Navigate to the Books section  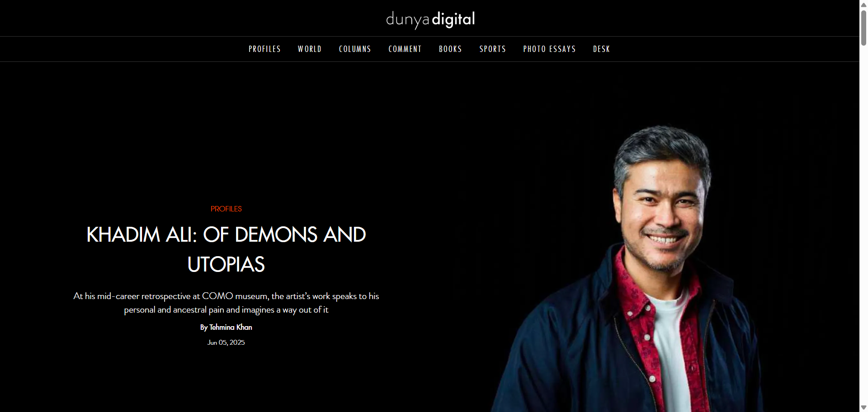(x=450, y=49)
